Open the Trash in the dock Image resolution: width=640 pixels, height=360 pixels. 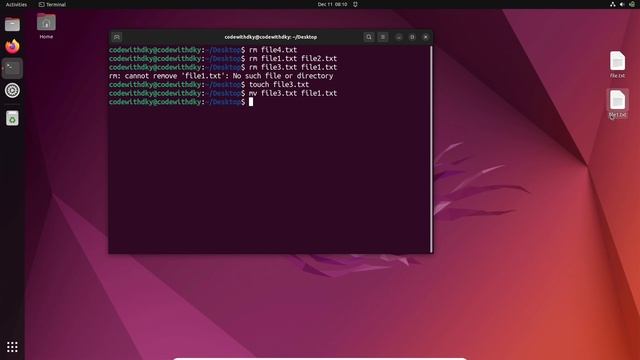(x=12, y=118)
